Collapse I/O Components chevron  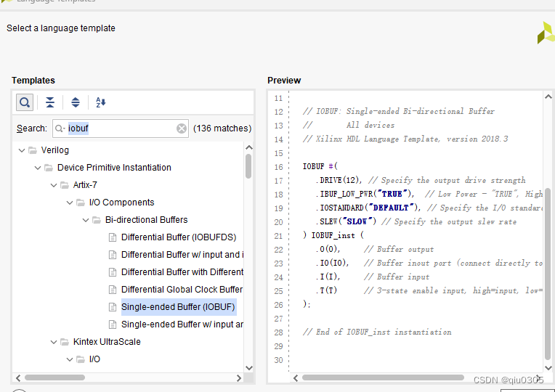point(70,203)
